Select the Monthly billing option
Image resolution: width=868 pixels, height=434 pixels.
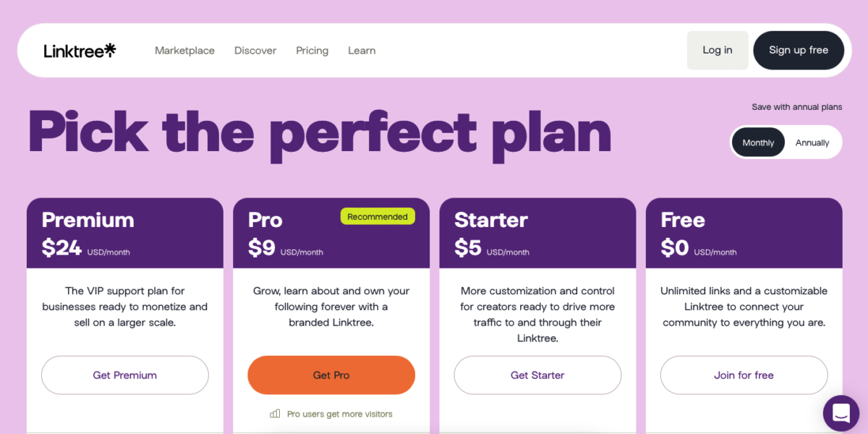tap(758, 142)
